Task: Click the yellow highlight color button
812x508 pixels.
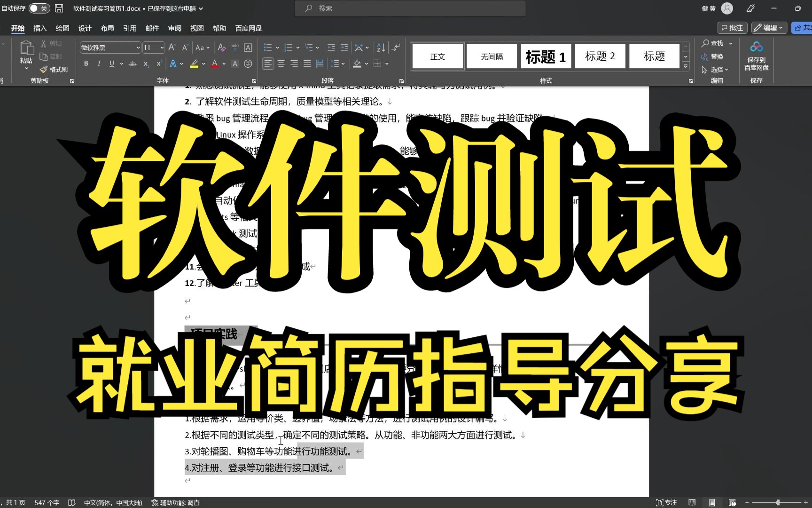Action: [194, 63]
